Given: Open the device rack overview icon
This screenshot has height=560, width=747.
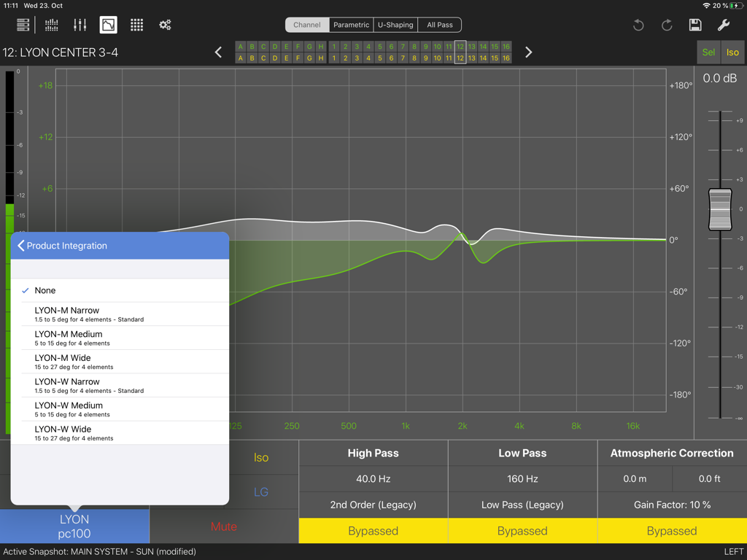Looking at the screenshot, I should (23, 24).
